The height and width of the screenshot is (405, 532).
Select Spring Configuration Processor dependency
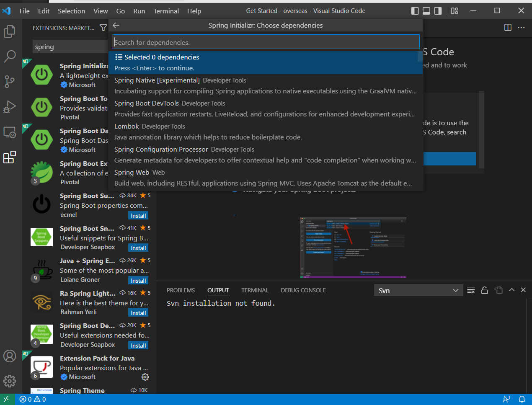pos(266,155)
